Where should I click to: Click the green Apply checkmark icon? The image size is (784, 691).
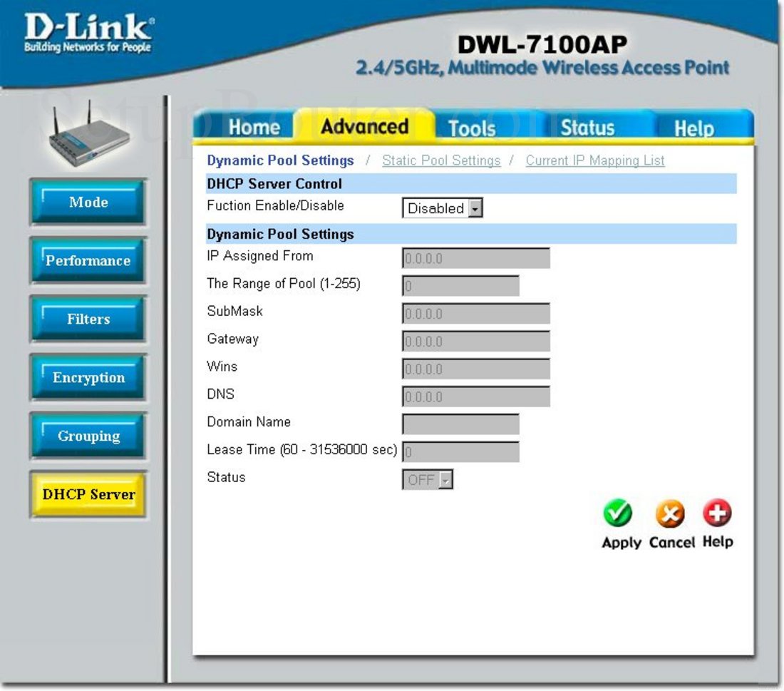(x=617, y=513)
